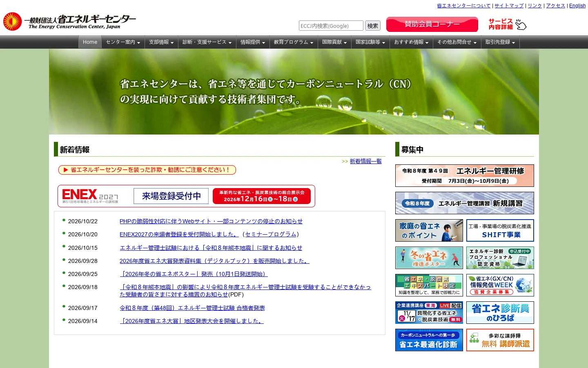Open the SHIFT事業 banner
This screenshot has height=368, width=588.
500,230
